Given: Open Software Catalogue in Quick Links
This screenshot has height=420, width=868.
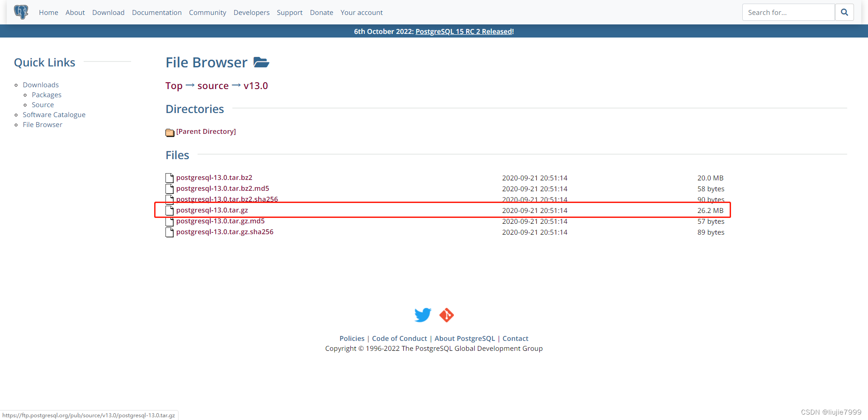Looking at the screenshot, I should tap(54, 114).
